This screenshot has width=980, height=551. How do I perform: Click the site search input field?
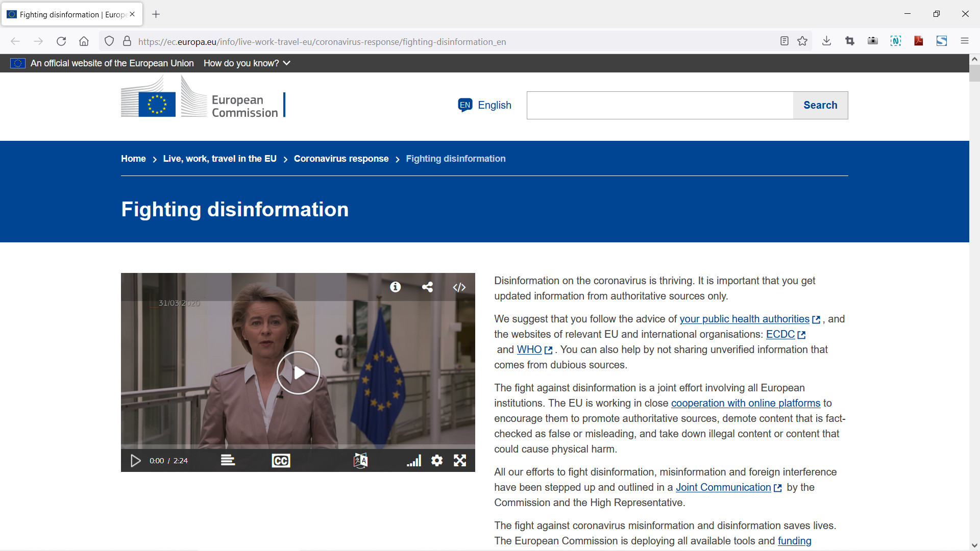pos(659,105)
